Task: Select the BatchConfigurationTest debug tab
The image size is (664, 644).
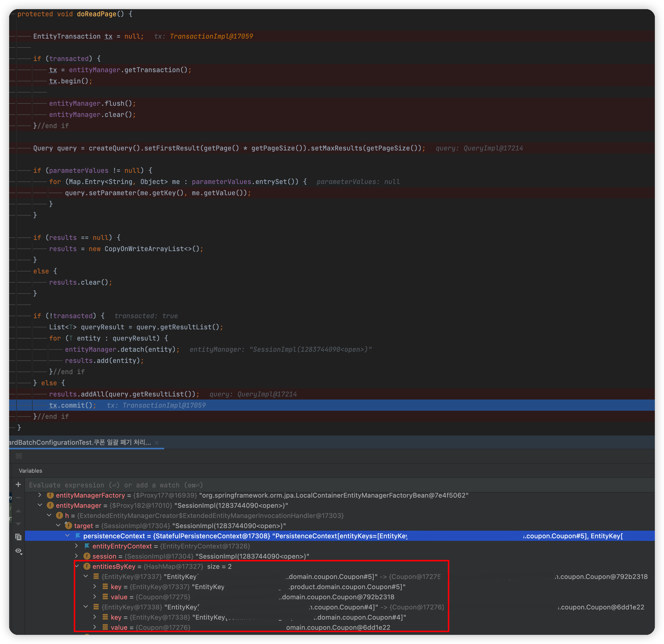Action: tap(80, 442)
